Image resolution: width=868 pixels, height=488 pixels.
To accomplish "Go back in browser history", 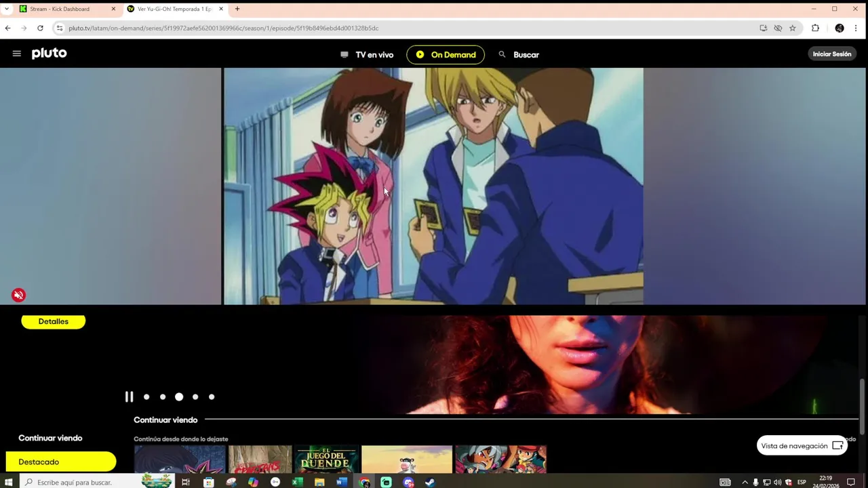I will [x=7, y=28].
